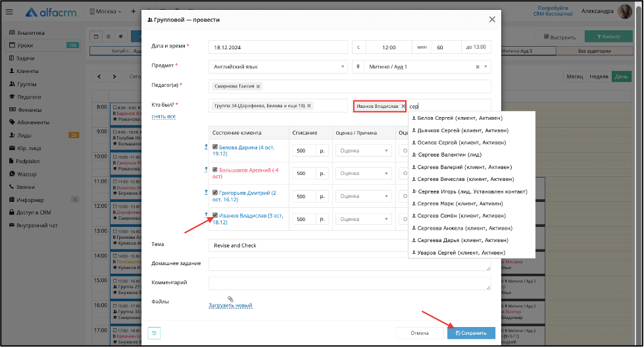The width and height of the screenshot is (644, 348).
Task: Open hamburger menu in top bar
Action: point(9,12)
